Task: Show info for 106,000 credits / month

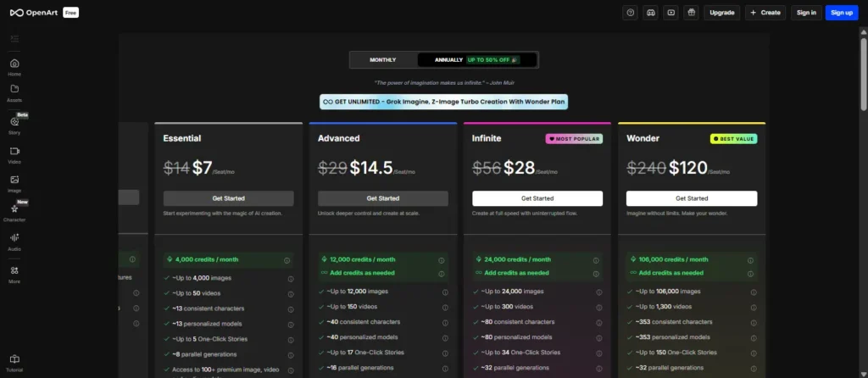Action: pyautogui.click(x=750, y=260)
